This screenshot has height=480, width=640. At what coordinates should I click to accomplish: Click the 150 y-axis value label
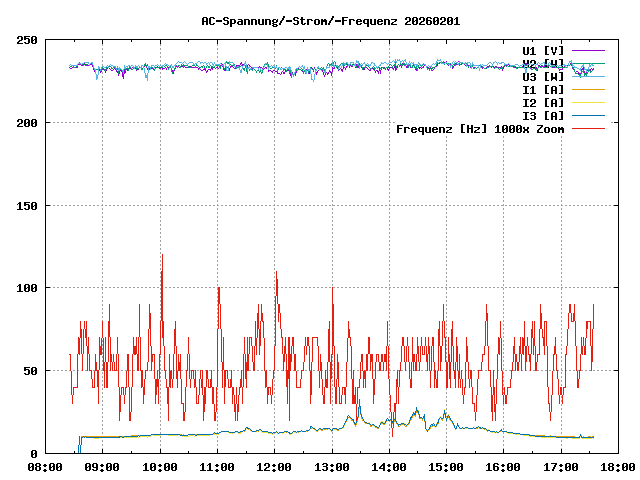(27, 206)
